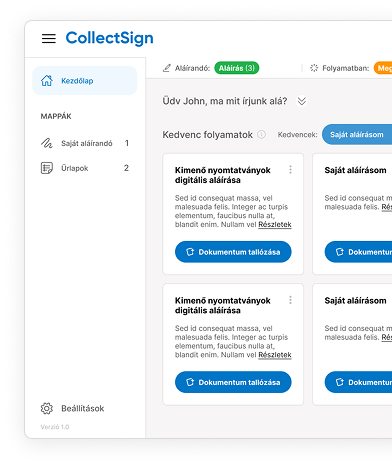Select the Kezdőlap home icon

pyautogui.click(x=47, y=81)
